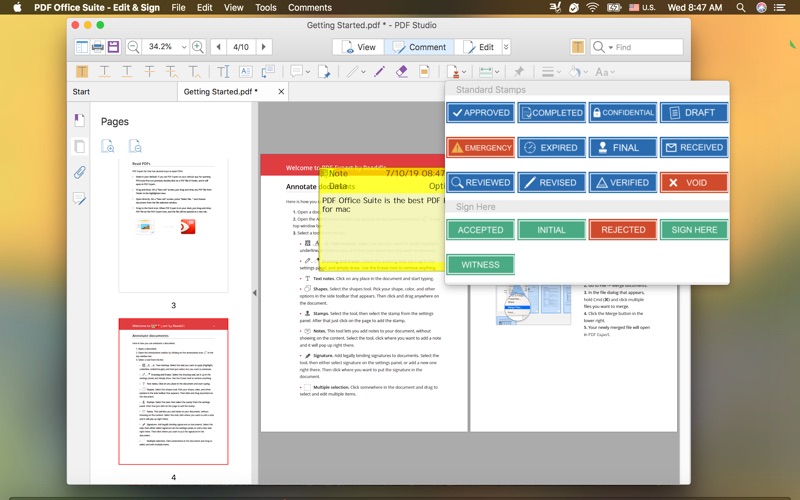Image resolution: width=800 pixels, height=500 pixels.
Task: Shrink page thumbnails in Pages panel
Action: point(135,146)
